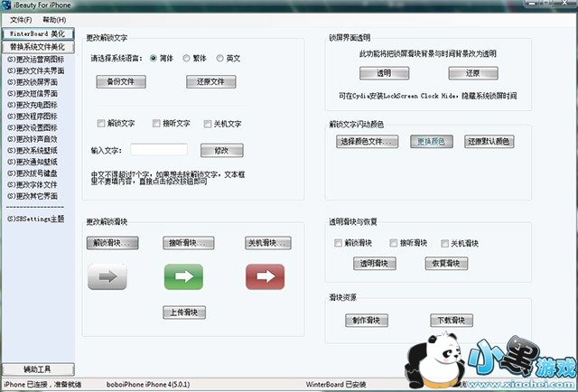Click status text 'WinterBoard 已安装'
This screenshot has height=392, width=578.
pyautogui.click(x=336, y=384)
